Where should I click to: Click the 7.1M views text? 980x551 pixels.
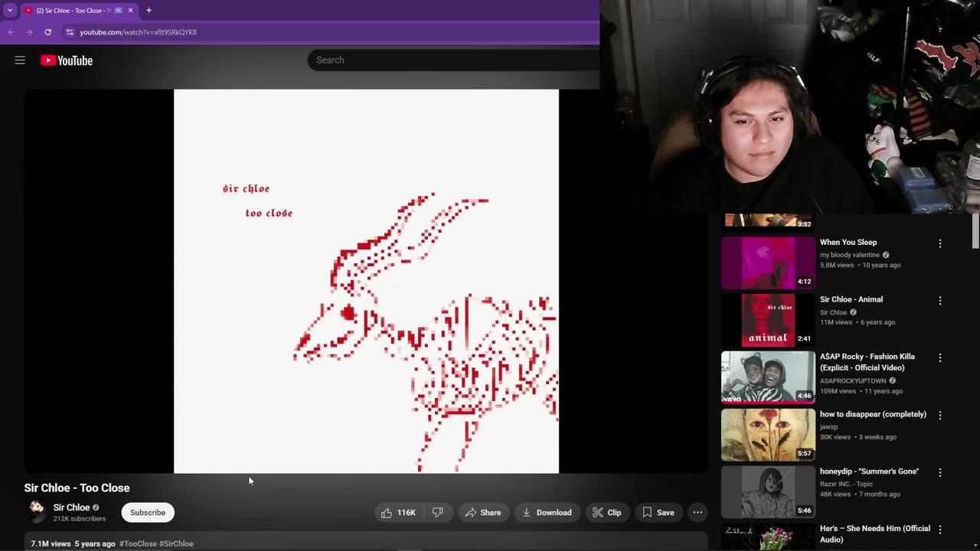(51, 543)
